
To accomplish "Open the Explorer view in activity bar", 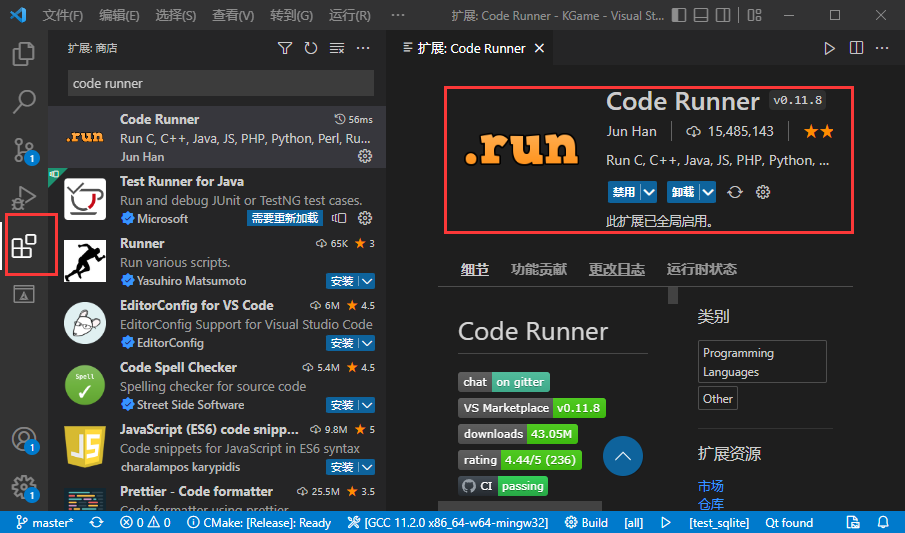I will coord(23,53).
